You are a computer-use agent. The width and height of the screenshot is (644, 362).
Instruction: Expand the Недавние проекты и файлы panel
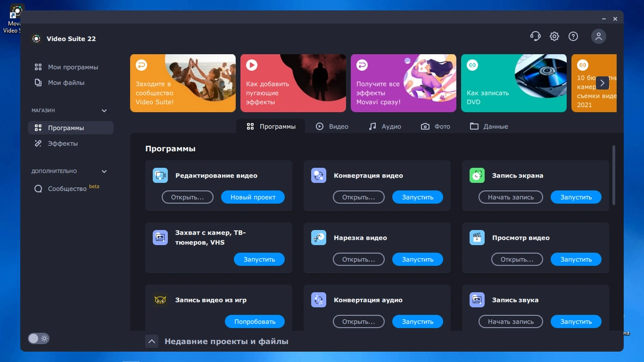click(152, 341)
